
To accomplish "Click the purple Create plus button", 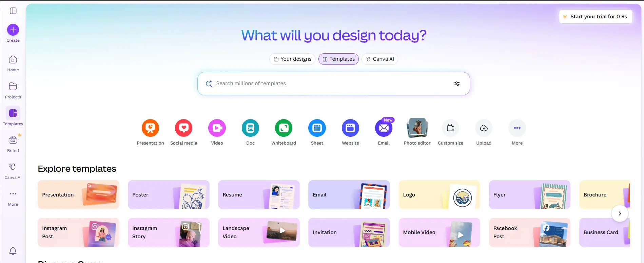I will [13, 30].
